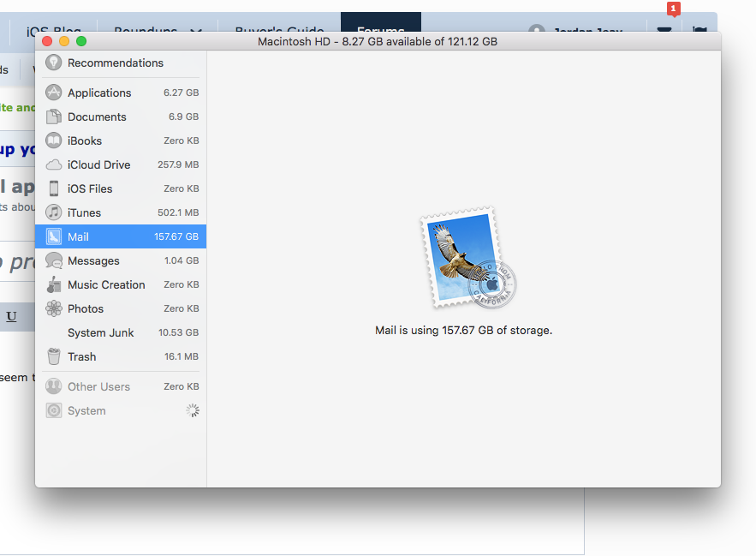Select Photos in the sidebar
The height and width of the screenshot is (556, 756).
tap(121, 308)
